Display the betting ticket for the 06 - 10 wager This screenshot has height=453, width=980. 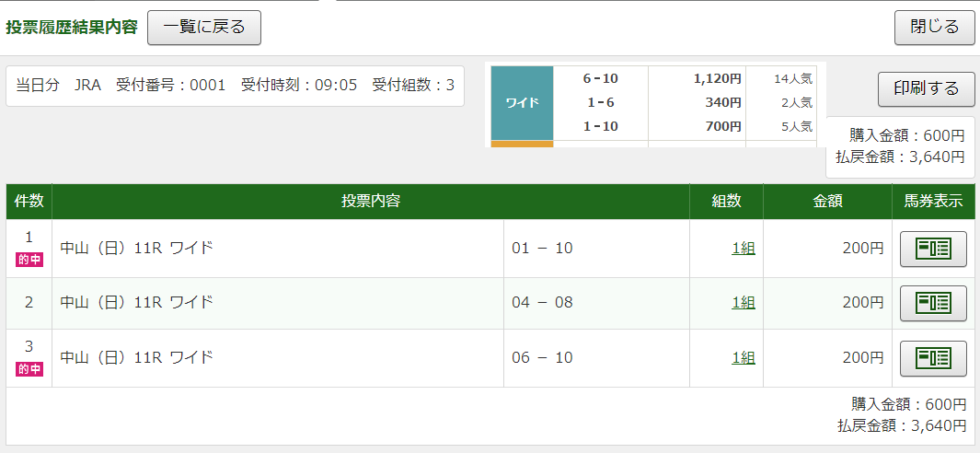pos(932,358)
